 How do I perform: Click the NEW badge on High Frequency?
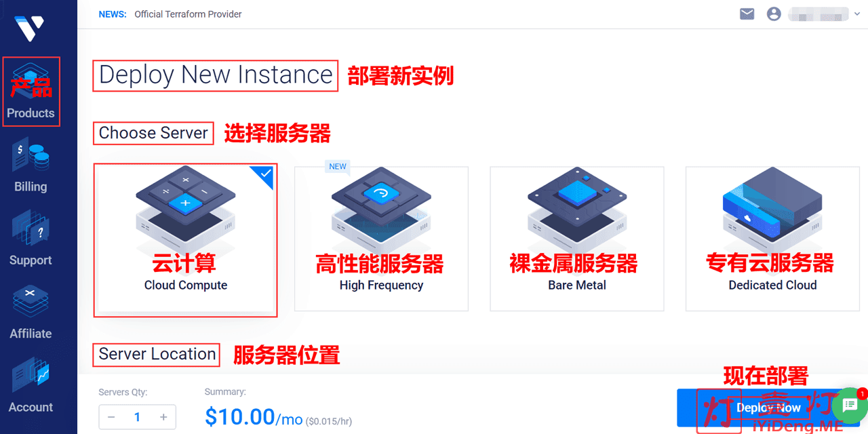(337, 166)
